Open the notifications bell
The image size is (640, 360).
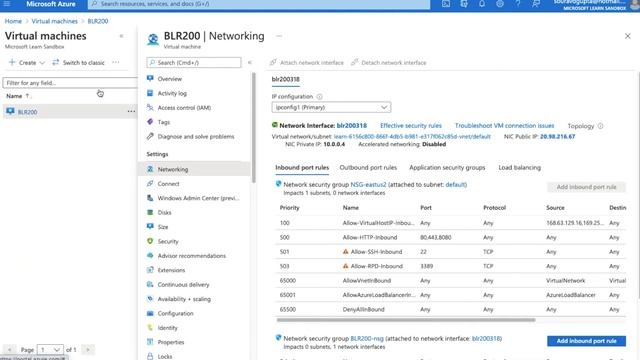[x=482, y=4]
